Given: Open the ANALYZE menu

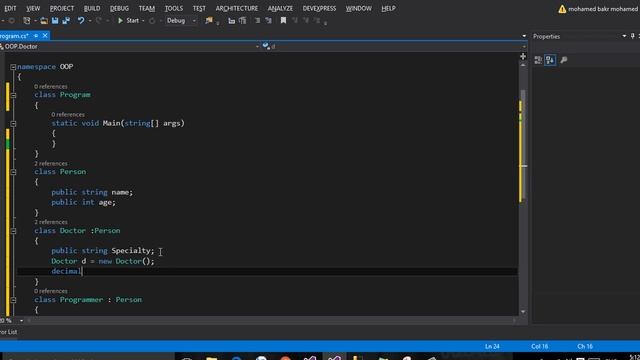Looking at the screenshot, I should (x=280, y=8).
